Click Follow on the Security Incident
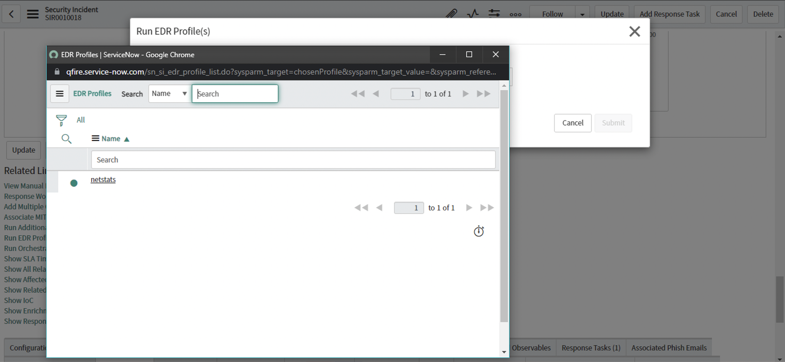Image resolution: width=785 pixels, height=362 pixels. click(x=552, y=14)
